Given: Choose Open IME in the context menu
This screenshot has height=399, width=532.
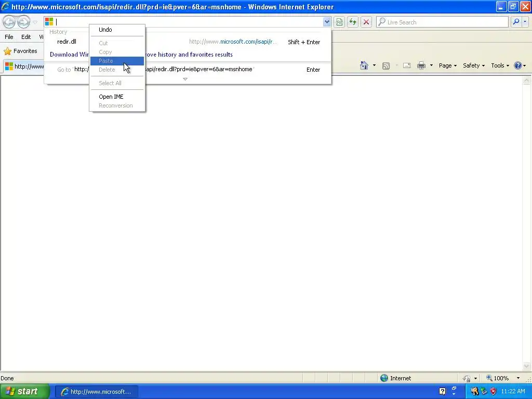Looking at the screenshot, I should 117,97.
